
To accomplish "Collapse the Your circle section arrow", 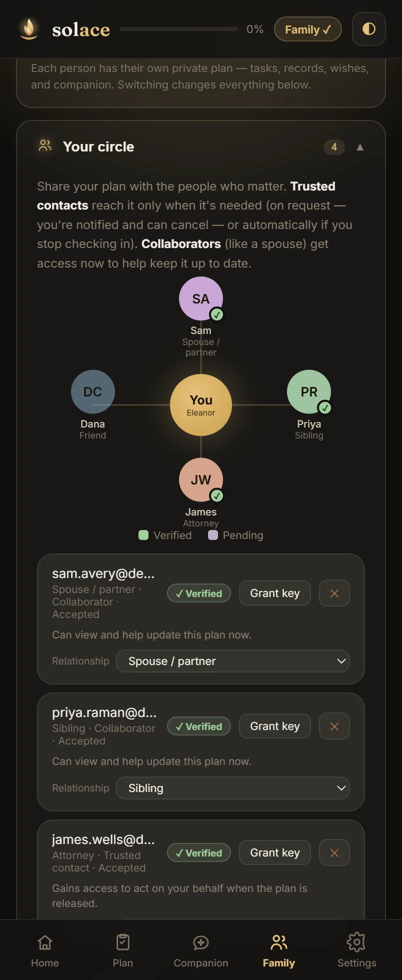I will click(x=360, y=147).
